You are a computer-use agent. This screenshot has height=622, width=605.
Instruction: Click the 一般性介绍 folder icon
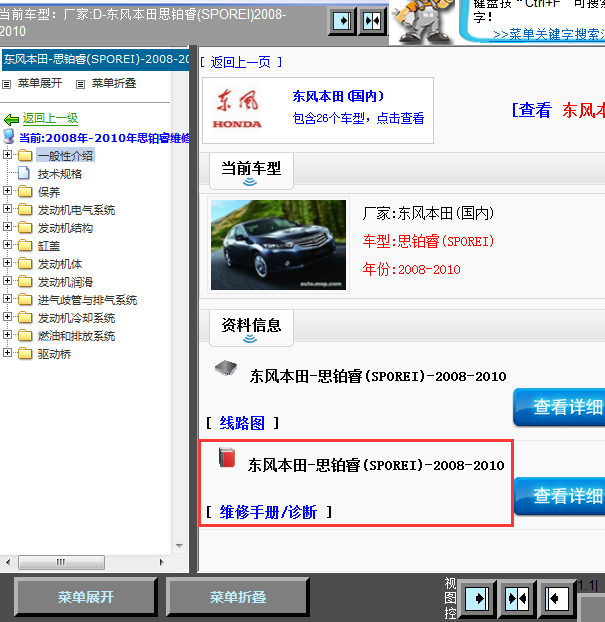pyautogui.click(x=25, y=156)
